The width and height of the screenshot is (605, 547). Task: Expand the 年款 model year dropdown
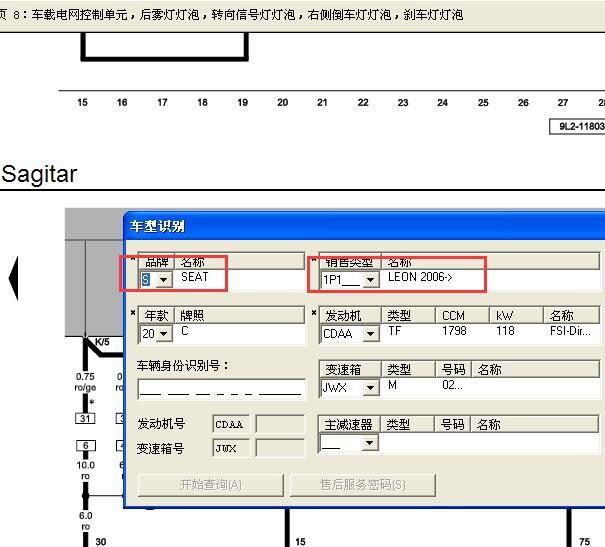pos(164,334)
